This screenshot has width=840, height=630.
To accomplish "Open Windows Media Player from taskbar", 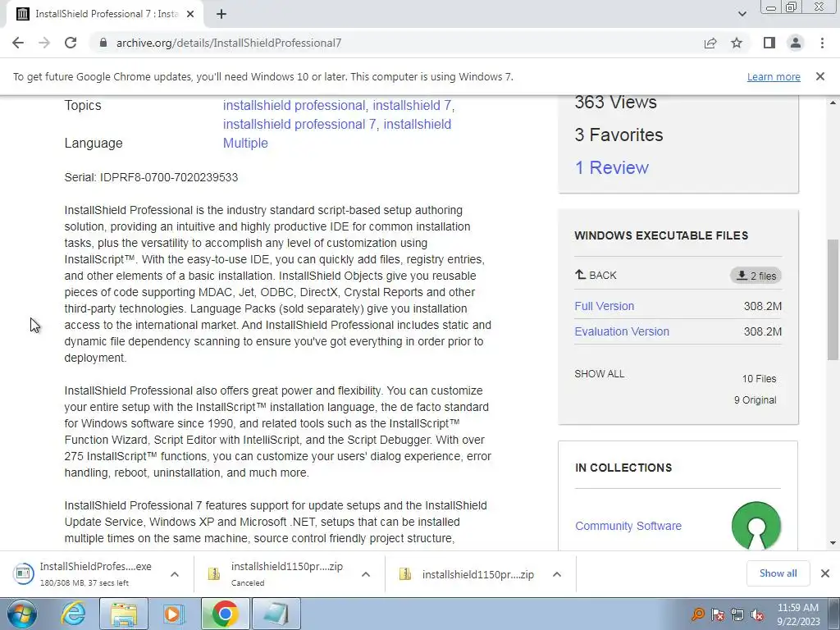I will coord(173,614).
